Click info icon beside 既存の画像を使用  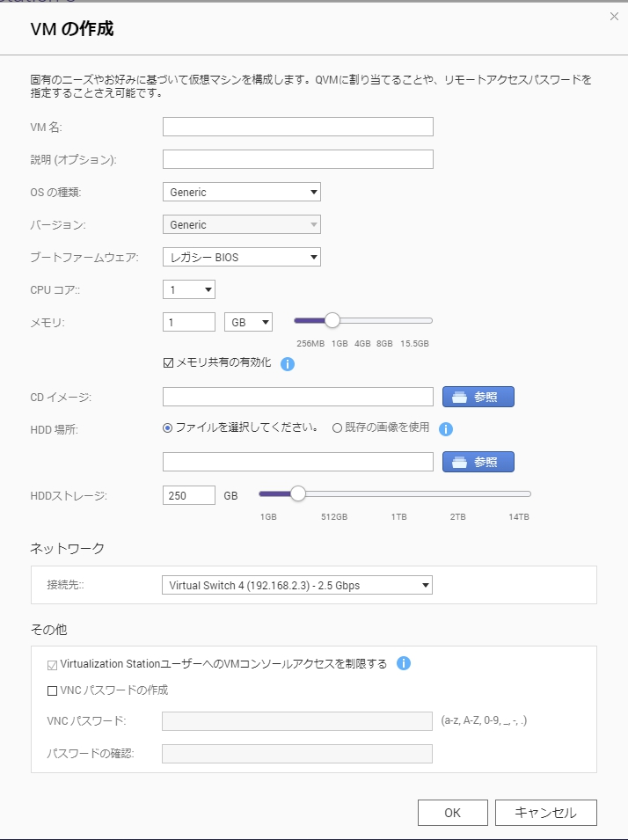pyautogui.click(x=446, y=429)
